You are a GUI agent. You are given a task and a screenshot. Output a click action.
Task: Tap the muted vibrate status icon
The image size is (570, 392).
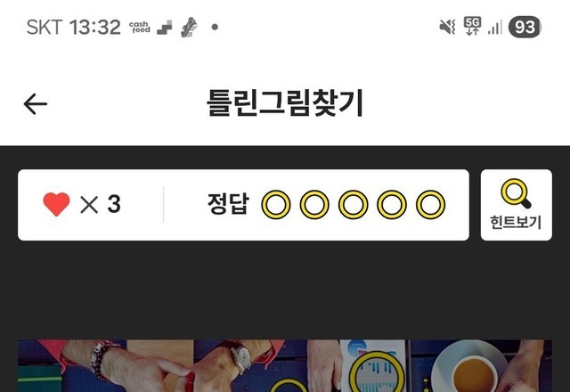tap(447, 27)
